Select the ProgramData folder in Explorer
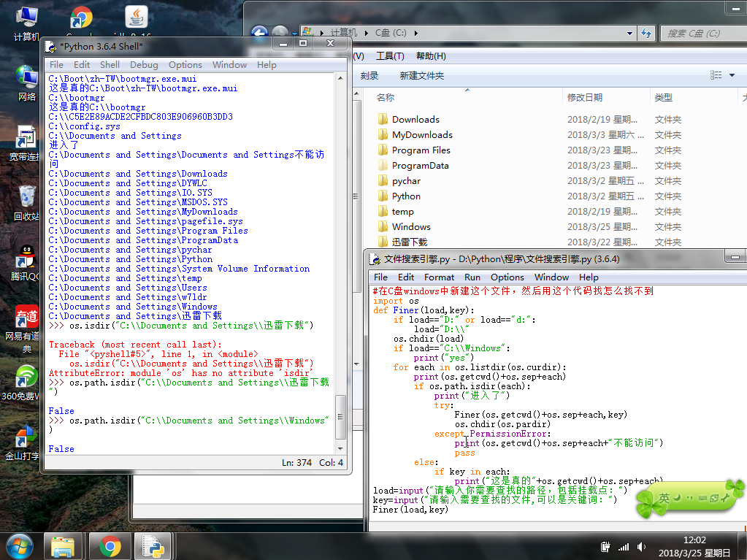 420,165
